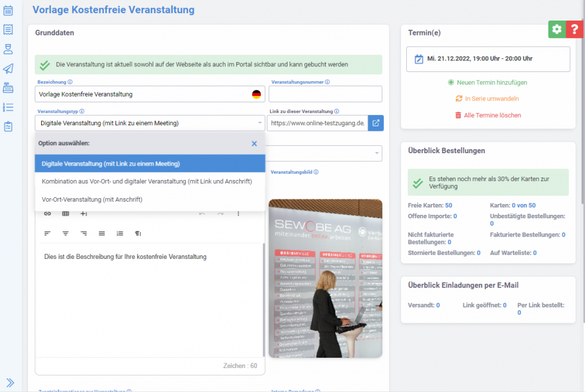Click Auf Warteliste: 0 entry
The height and width of the screenshot is (392, 585).
tap(513, 253)
